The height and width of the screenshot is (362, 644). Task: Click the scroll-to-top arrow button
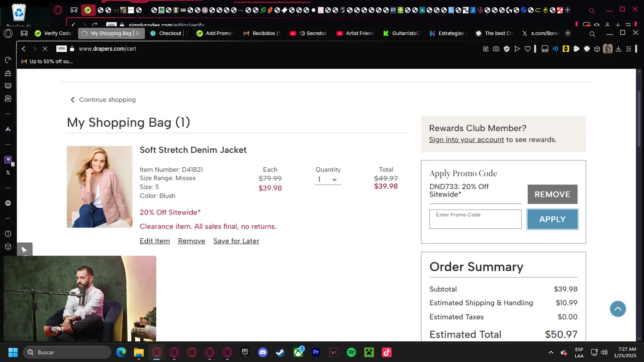(618, 309)
